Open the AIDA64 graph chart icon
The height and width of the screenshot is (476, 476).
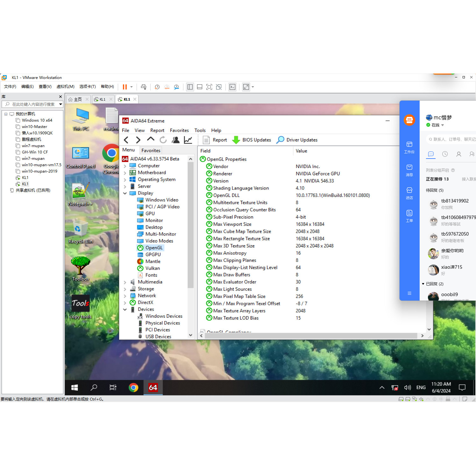click(188, 140)
